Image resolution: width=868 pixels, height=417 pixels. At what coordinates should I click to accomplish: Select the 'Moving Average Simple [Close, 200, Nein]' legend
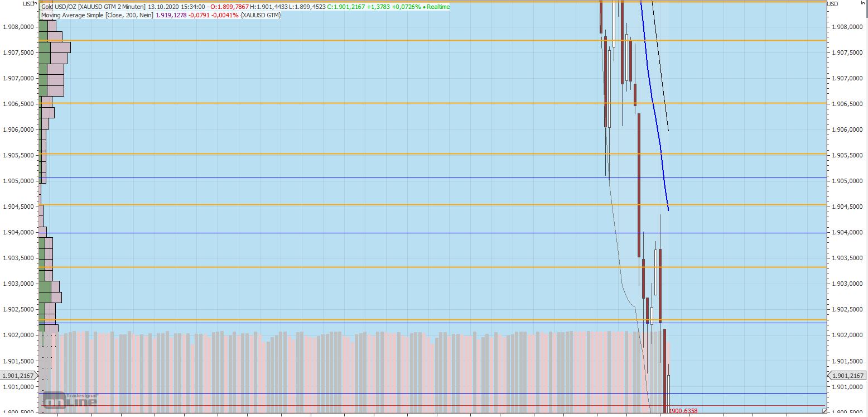click(98, 15)
